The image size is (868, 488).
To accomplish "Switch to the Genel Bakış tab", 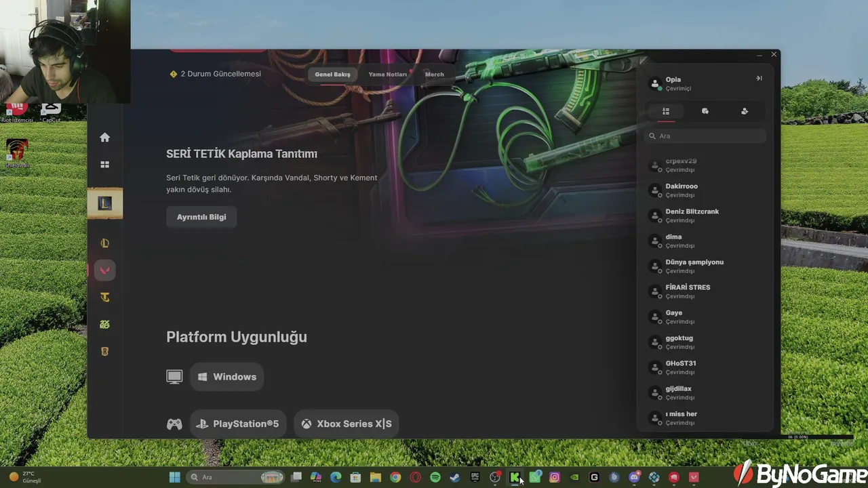I will (332, 75).
